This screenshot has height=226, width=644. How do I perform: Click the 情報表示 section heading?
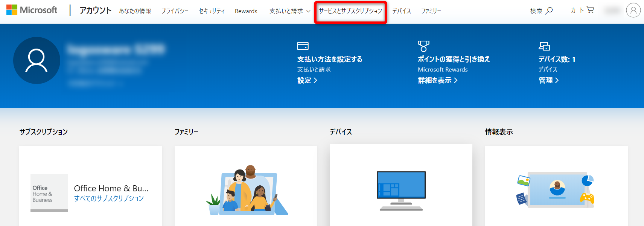tap(499, 132)
